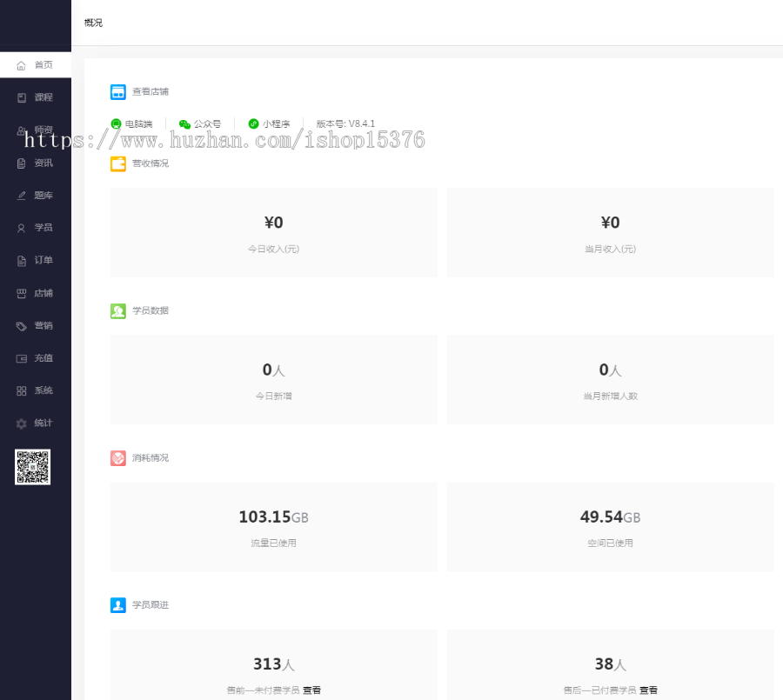
Task: Open the 小程序 mini program link
Action: (x=270, y=124)
